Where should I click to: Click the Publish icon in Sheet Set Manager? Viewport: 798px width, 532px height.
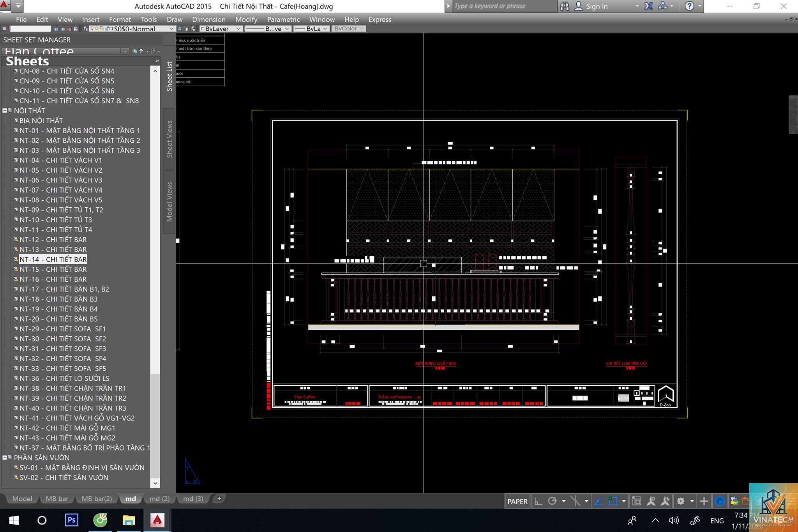[x=141, y=51]
